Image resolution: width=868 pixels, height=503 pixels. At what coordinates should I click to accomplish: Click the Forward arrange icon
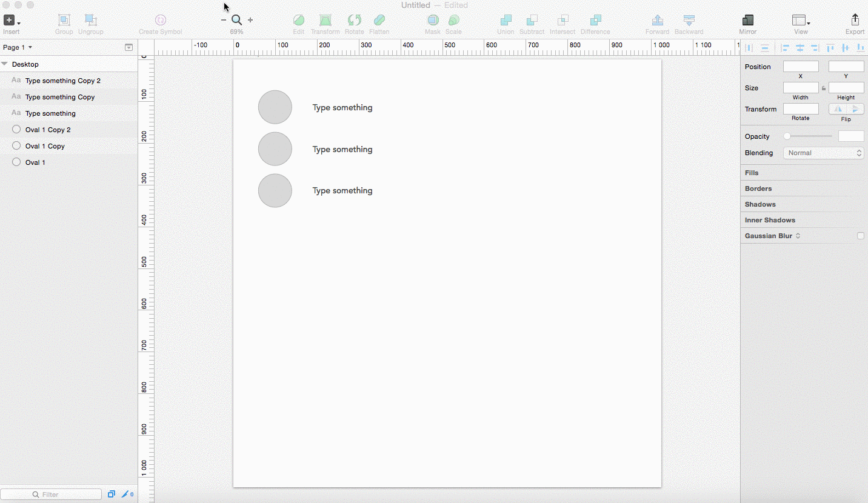(657, 21)
